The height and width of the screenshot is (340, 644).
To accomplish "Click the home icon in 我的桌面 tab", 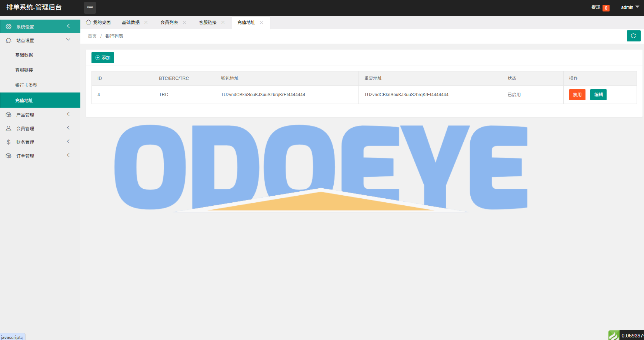I will [x=89, y=23].
